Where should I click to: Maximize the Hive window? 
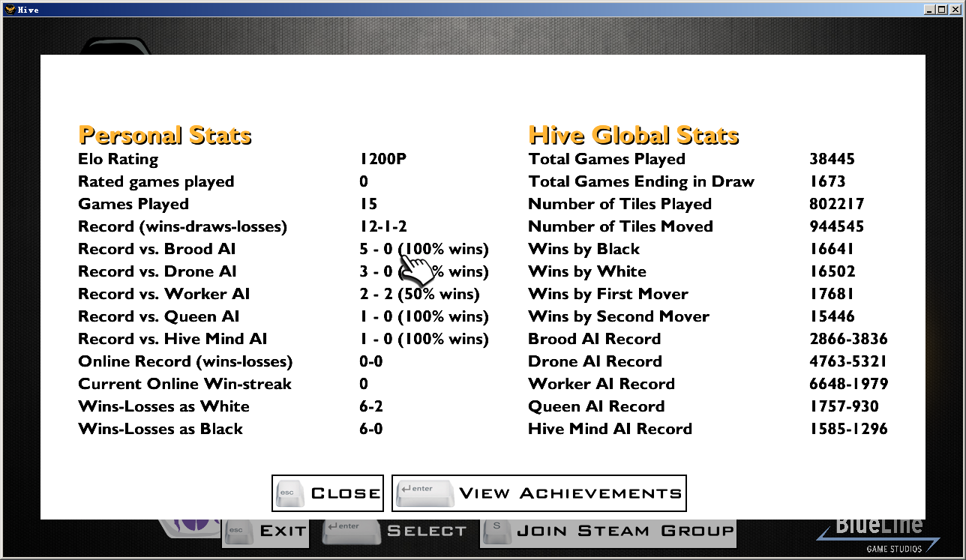[x=942, y=9]
